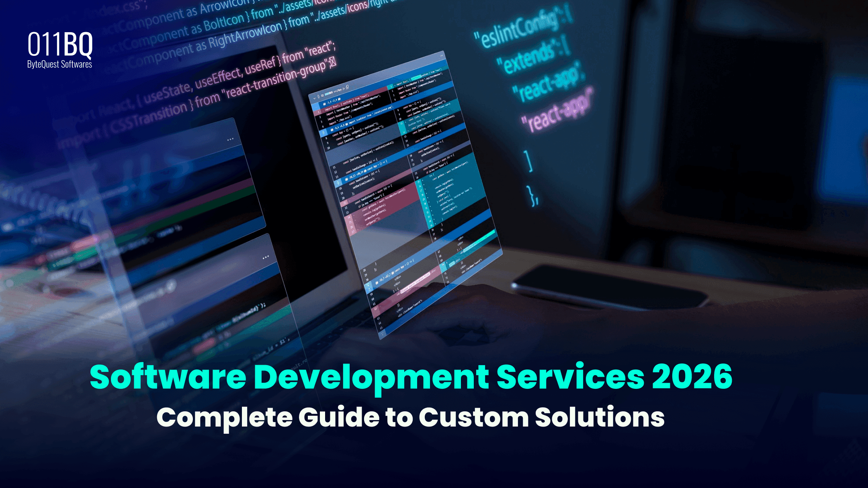Select the split diff view icon in the toolbar
Screen dimensions: 868x488
click(x=319, y=96)
